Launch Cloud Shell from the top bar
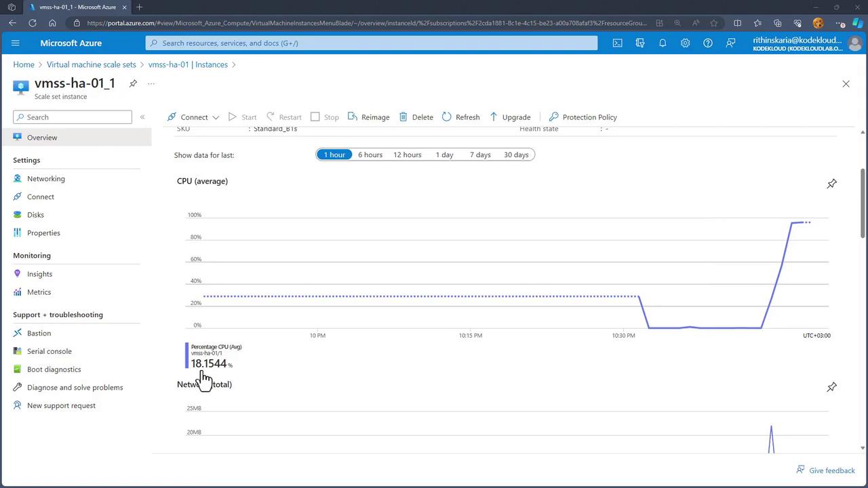The width and height of the screenshot is (868, 488). [x=617, y=43]
